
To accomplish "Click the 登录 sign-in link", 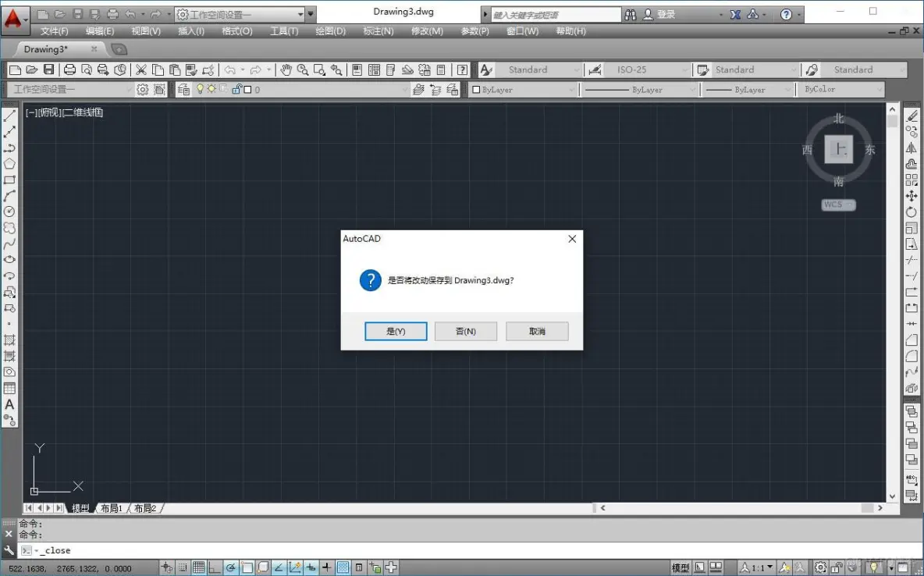I will tap(666, 15).
